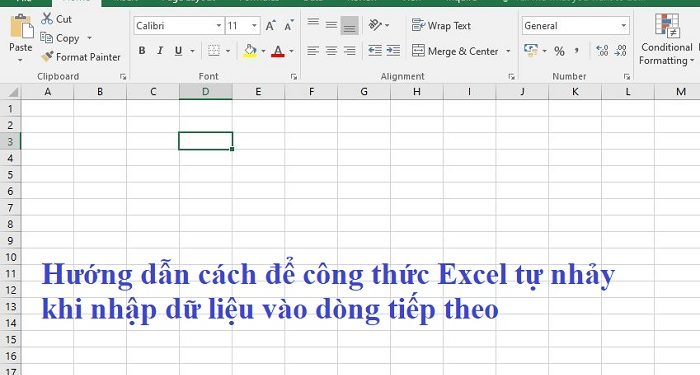This screenshot has height=375, width=700.
Task: Toggle Italic formatting
Action: (x=160, y=51)
